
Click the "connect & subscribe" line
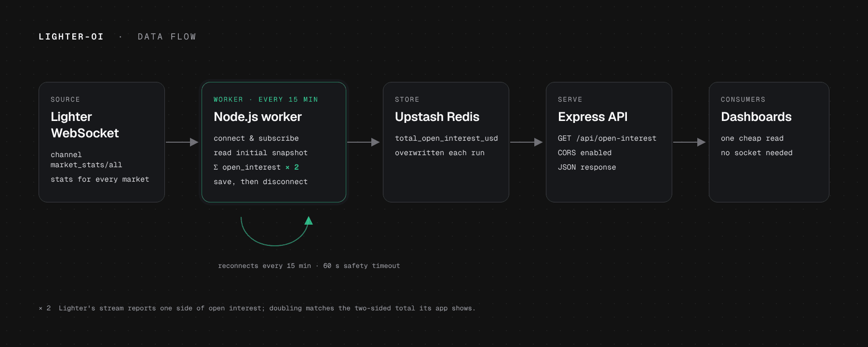pyautogui.click(x=256, y=138)
